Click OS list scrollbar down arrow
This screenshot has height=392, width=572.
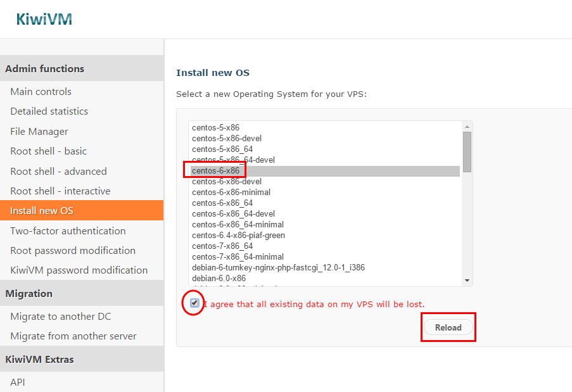pyautogui.click(x=467, y=281)
